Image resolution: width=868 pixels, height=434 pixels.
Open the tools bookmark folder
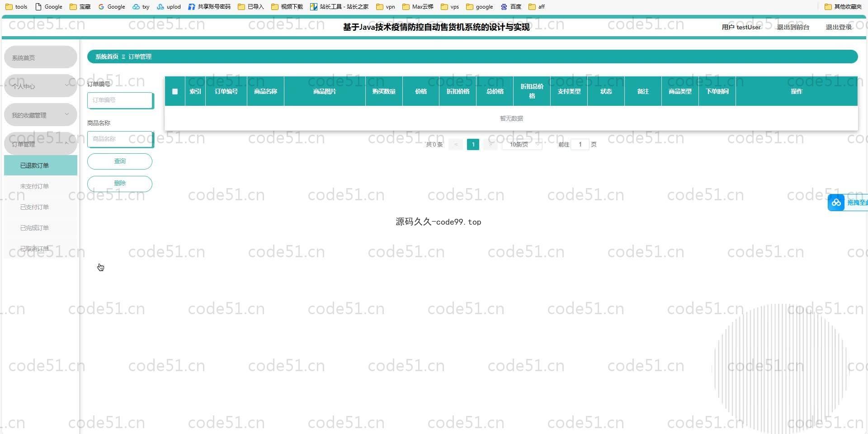click(x=16, y=6)
